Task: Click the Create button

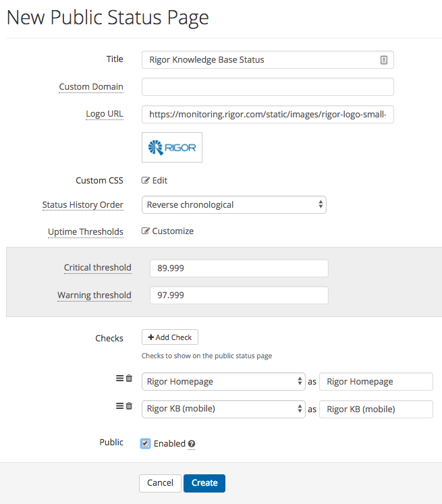Action: [x=204, y=483]
